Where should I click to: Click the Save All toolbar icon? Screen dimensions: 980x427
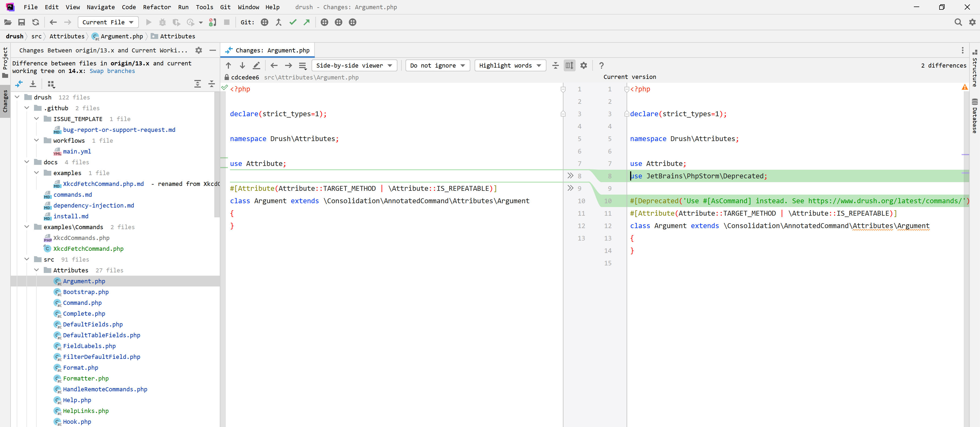(x=22, y=22)
